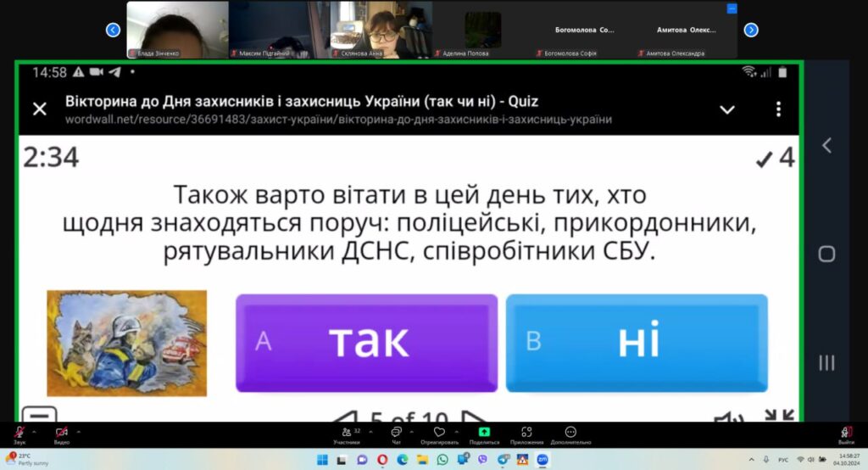Open the three-dot browser menu

(778, 109)
